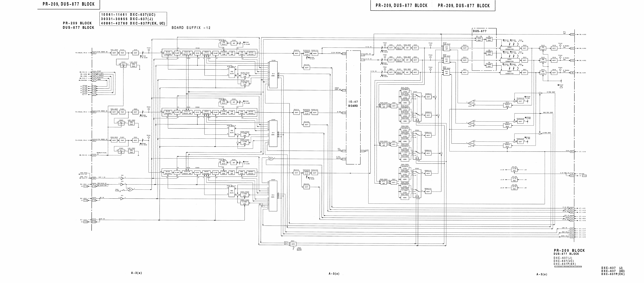
Task: Click the TP403 test point circle
Action: 560,45
